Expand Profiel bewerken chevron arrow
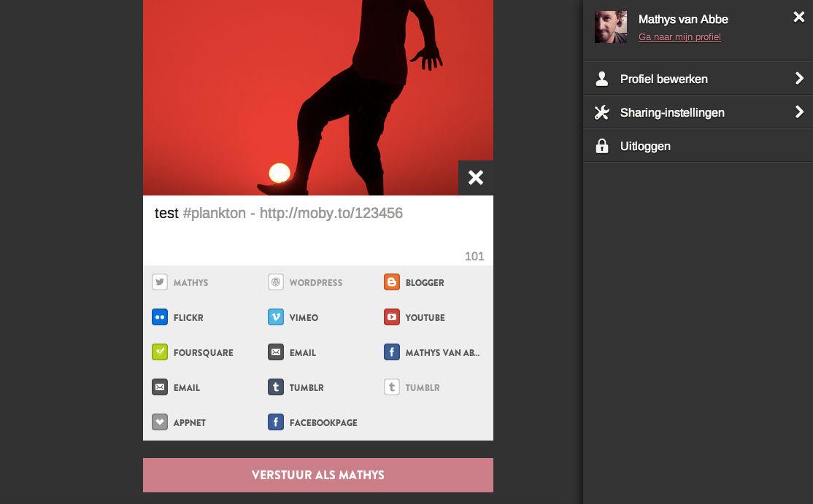The width and height of the screenshot is (813, 504). point(799,79)
